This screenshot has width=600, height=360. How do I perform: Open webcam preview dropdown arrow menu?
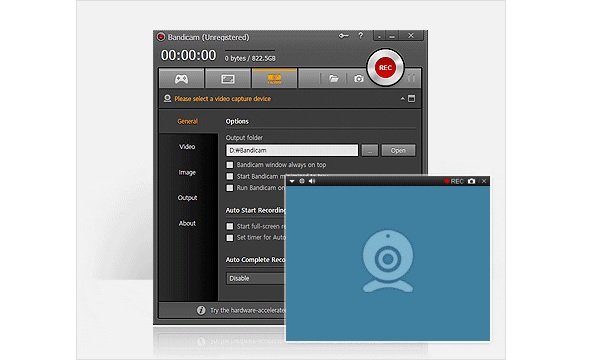pyautogui.click(x=292, y=181)
